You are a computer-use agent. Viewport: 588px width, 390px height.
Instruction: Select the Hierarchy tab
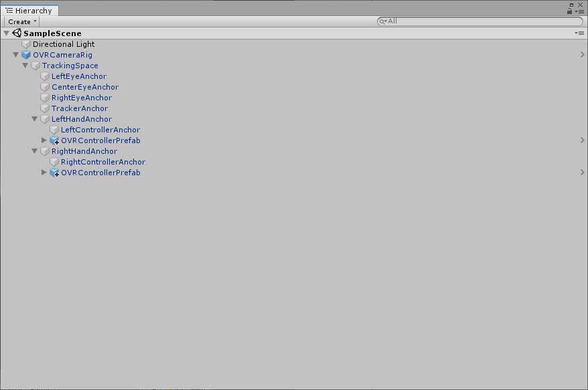(x=29, y=11)
